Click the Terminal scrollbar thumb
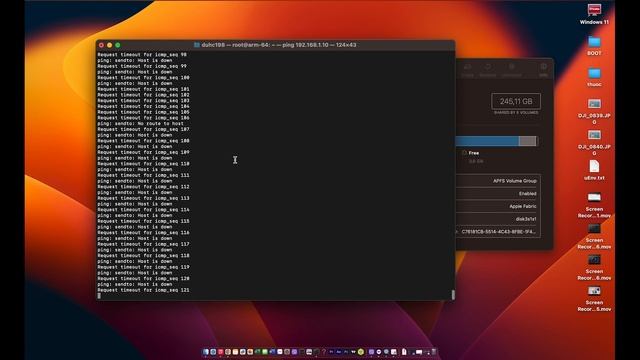 453,295
